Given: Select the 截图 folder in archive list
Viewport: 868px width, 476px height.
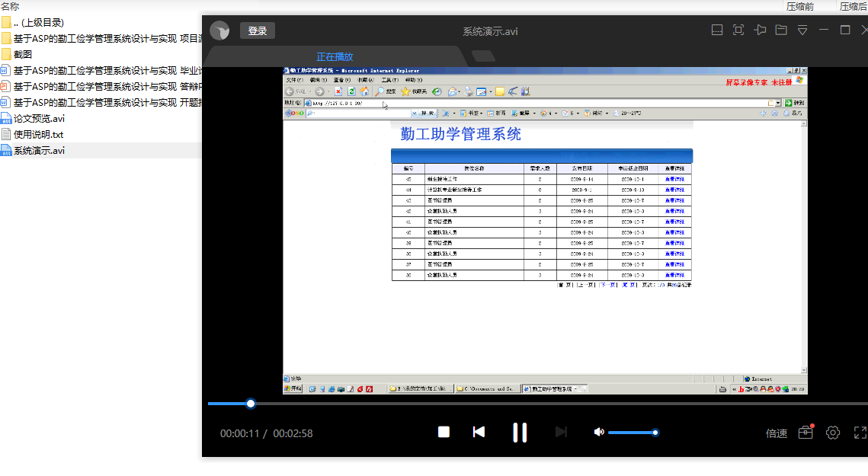Looking at the screenshot, I should coord(101,54).
